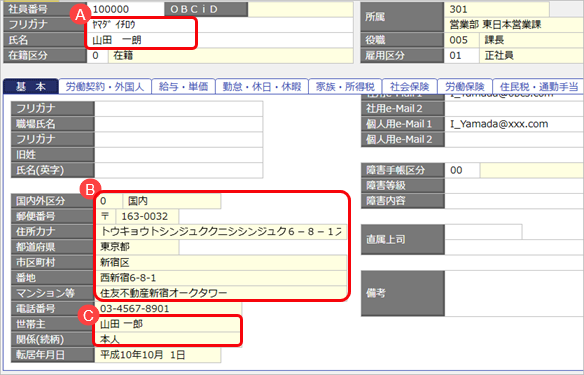584x375 pixels.
Task: Click the empty 社用e-Mail 2 field
Action: pos(514,108)
